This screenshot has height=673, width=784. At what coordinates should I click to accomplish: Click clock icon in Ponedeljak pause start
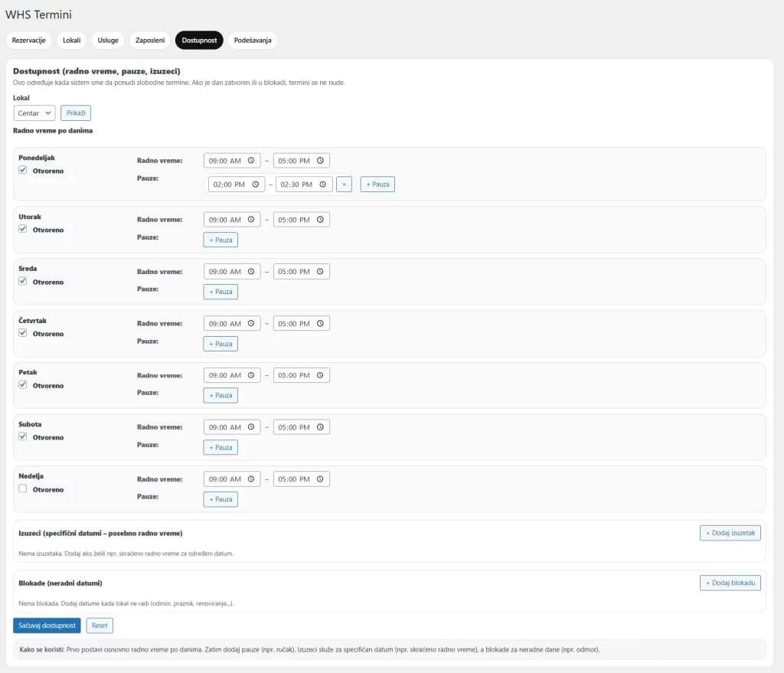click(x=255, y=185)
